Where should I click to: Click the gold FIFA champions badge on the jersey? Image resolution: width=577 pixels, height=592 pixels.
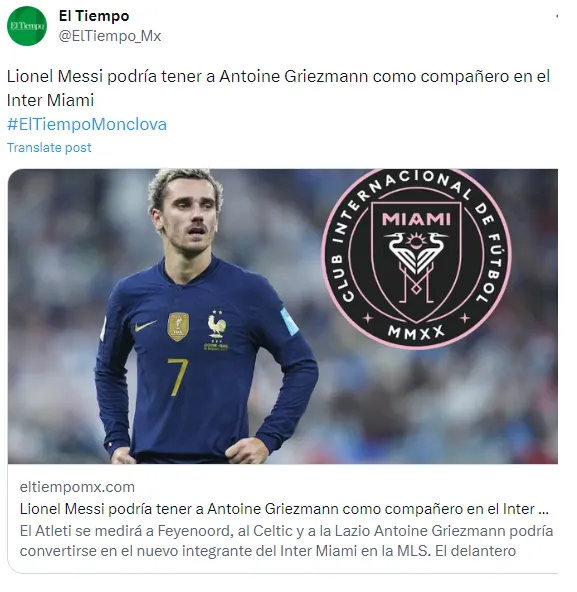coord(178,327)
